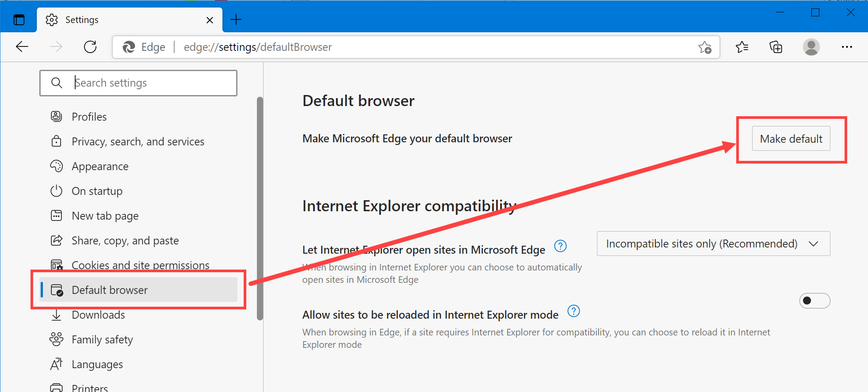Open the Favorites list icon

coord(742,47)
